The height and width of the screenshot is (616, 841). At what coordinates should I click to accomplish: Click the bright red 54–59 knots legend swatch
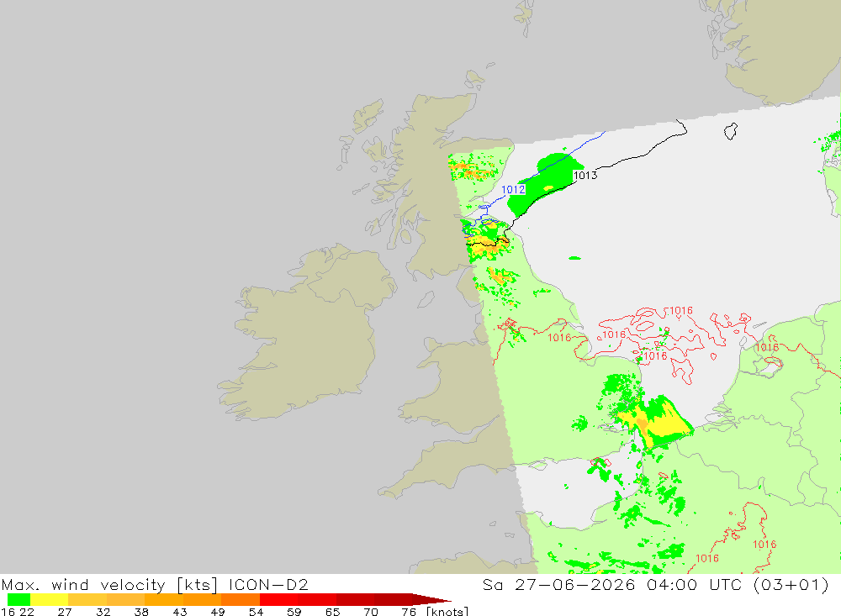[278, 599]
